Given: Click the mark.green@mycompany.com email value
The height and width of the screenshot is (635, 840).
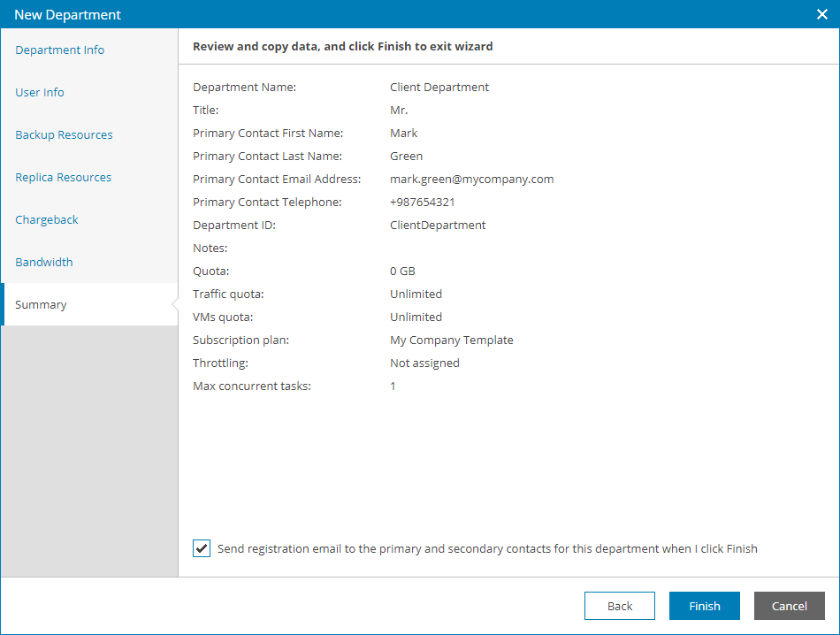Looking at the screenshot, I should (x=471, y=179).
